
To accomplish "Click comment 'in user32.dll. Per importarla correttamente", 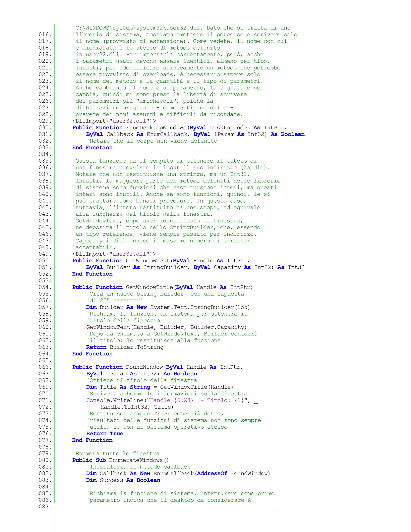I will [168, 55].
